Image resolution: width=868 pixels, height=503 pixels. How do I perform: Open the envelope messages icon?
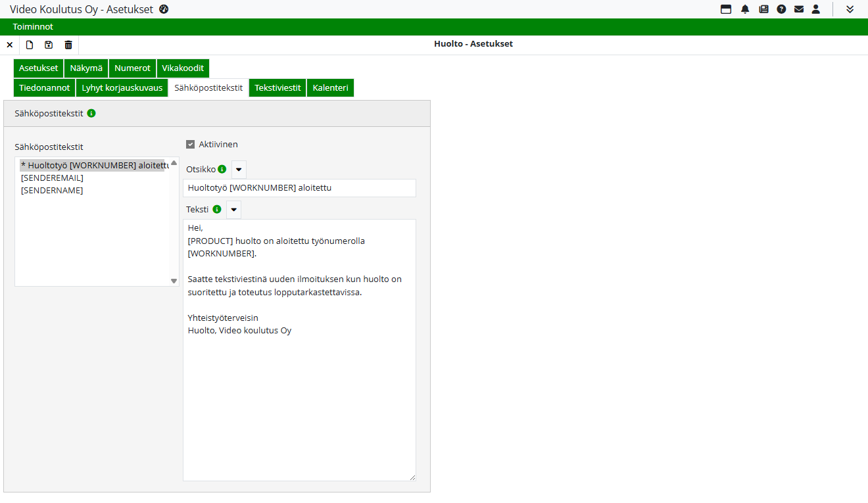click(799, 9)
